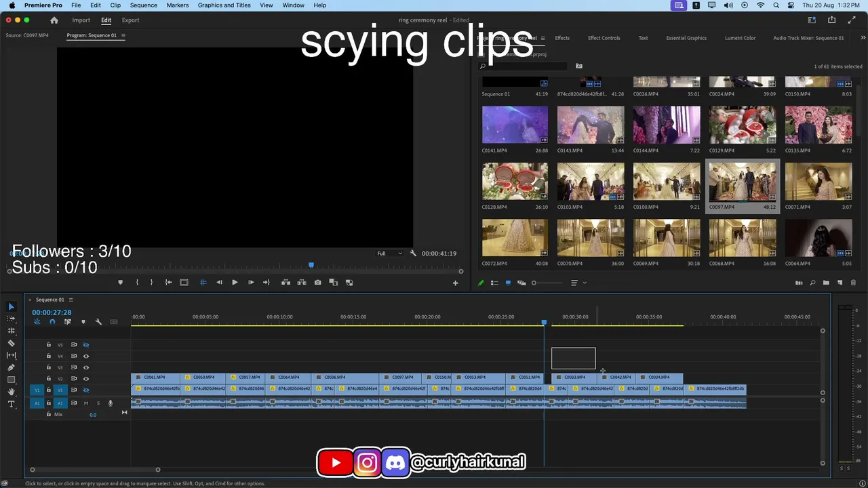The height and width of the screenshot is (488, 868).
Task: Click the New Bin folder icon
Action: [826, 283]
